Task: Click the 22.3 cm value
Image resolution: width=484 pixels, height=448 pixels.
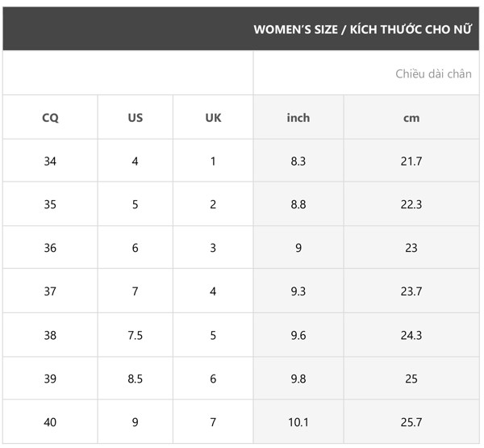Action: (x=411, y=205)
